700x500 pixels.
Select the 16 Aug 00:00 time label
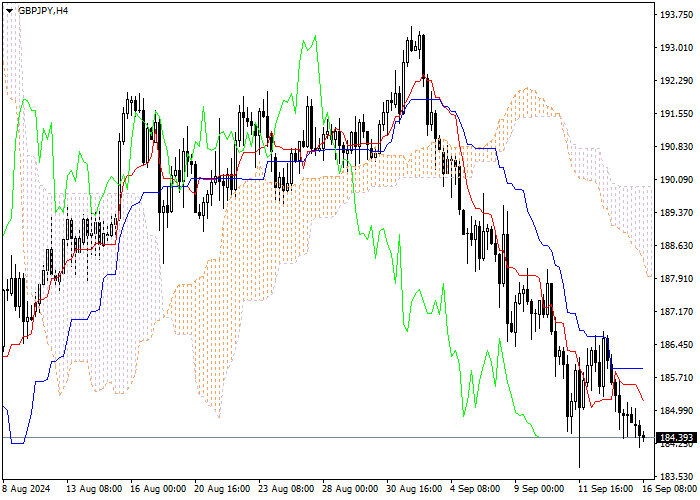coord(158,489)
